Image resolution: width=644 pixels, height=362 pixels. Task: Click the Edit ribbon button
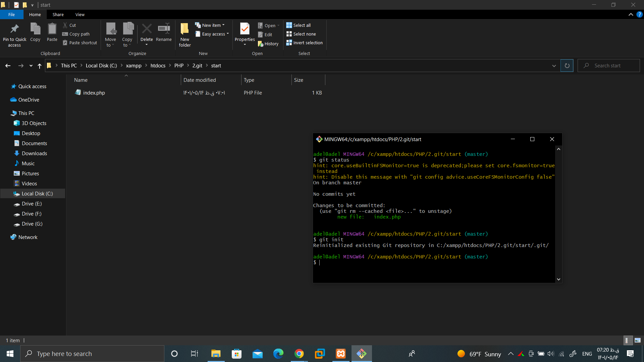(265, 35)
